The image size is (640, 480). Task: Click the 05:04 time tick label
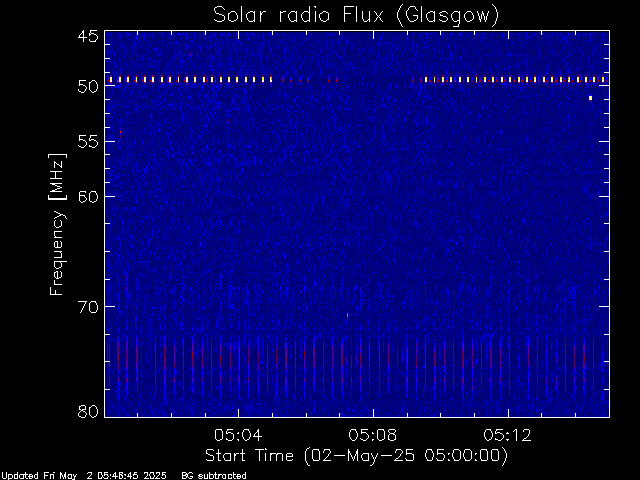tap(238, 435)
